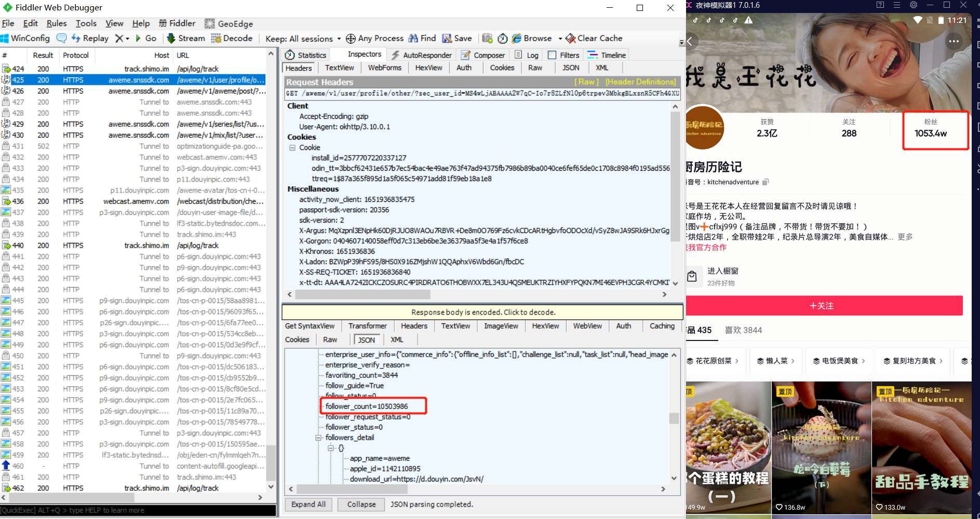Click the Host column header

point(133,55)
